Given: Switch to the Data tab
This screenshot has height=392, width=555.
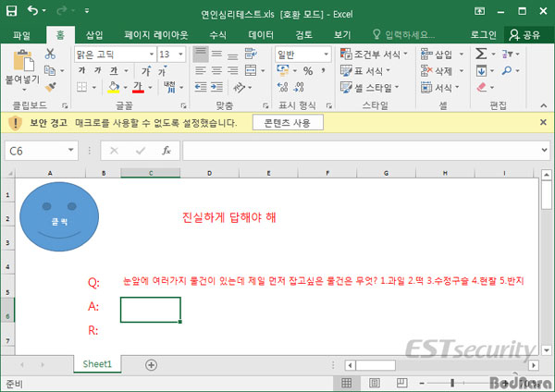Looking at the screenshot, I should (261, 35).
